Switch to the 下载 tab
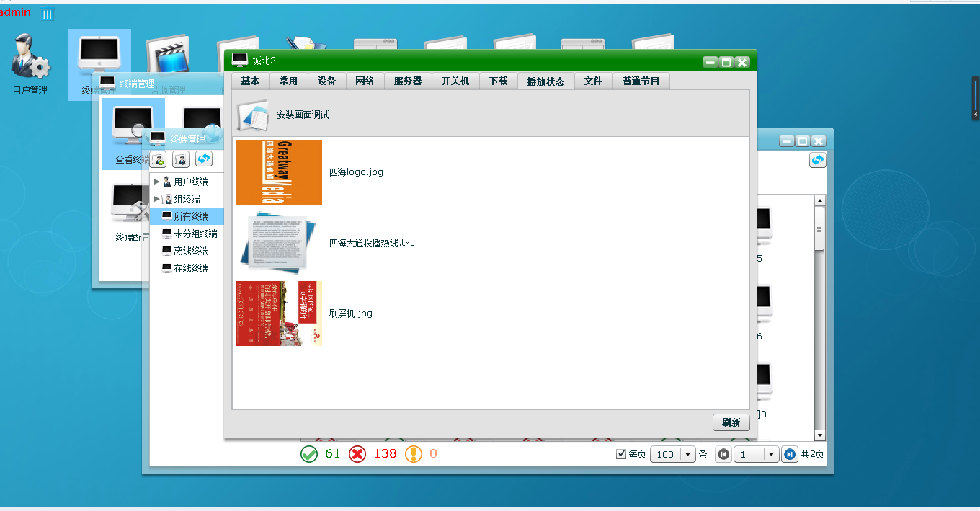The image size is (980, 511). click(498, 81)
